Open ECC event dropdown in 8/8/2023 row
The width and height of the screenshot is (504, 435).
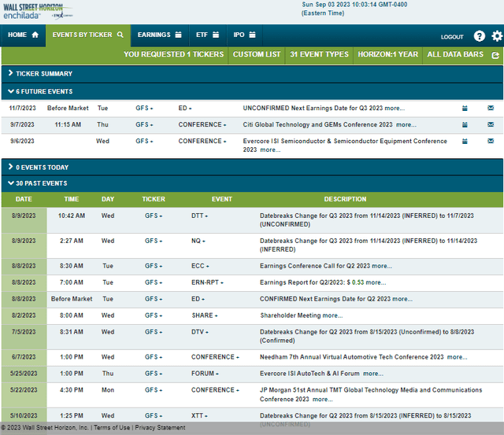[x=200, y=266]
